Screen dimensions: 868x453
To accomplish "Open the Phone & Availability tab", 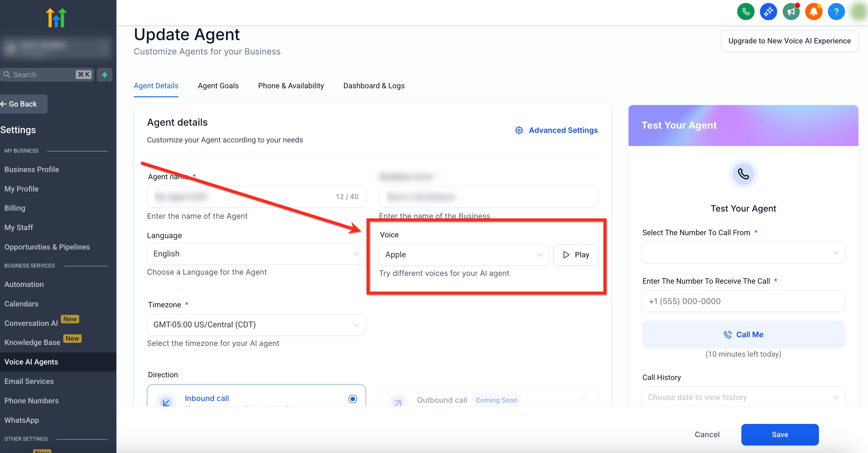I will (290, 86).
